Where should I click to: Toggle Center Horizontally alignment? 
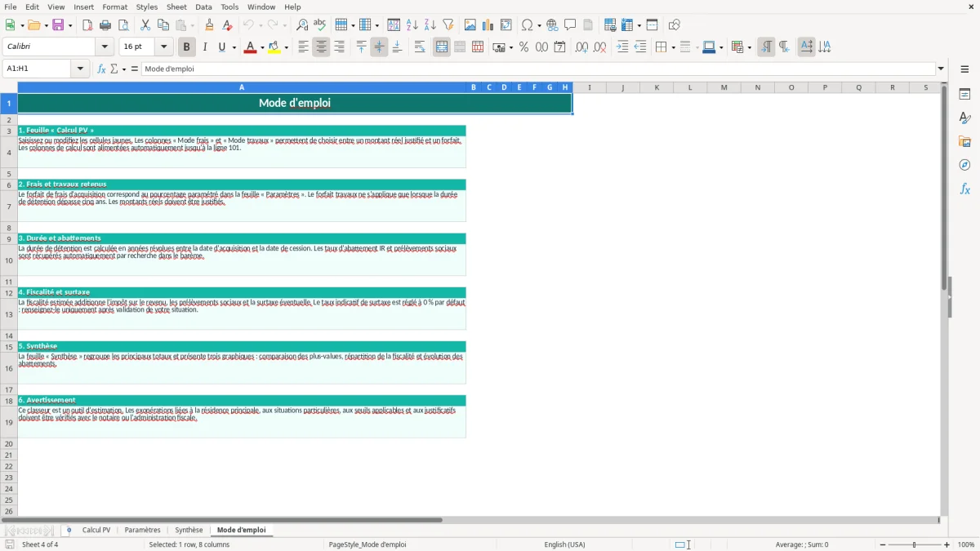tap(321, 47)
